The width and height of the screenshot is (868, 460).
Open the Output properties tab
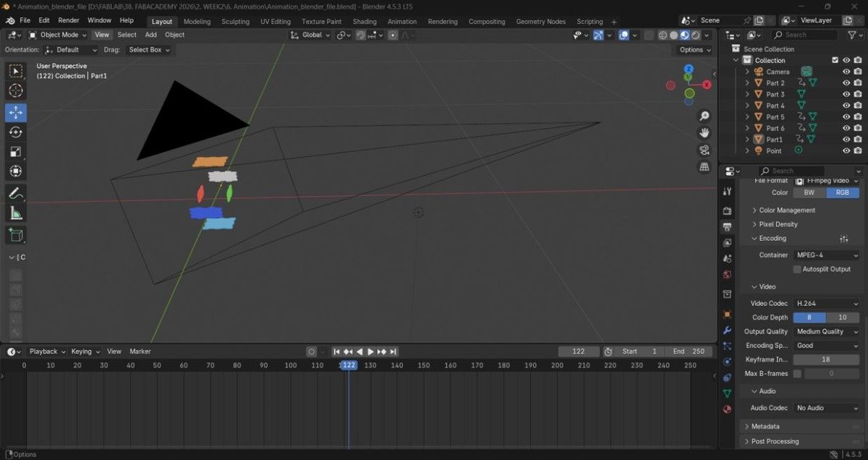(x=727, y=226)
